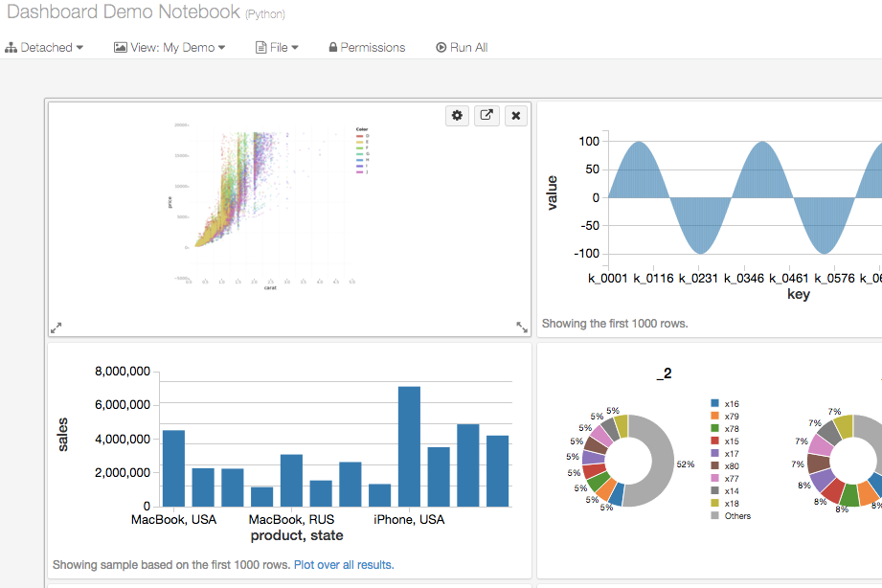Click the Others legend entry
Viewport: 882px width, 588px height.
[731, 515]
